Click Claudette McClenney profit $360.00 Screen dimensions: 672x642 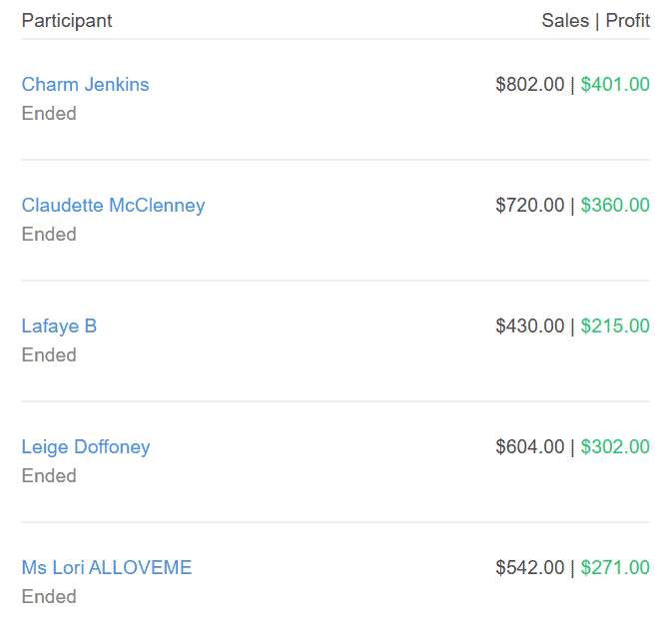615,206
